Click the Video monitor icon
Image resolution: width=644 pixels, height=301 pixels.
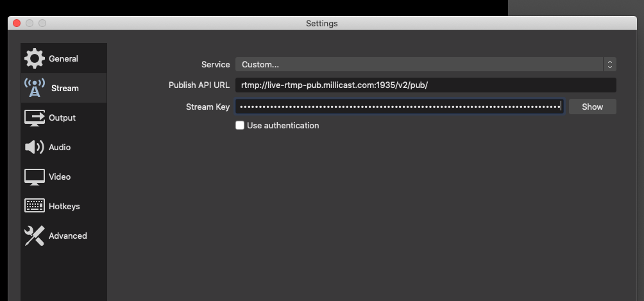[x=34, y=176]
